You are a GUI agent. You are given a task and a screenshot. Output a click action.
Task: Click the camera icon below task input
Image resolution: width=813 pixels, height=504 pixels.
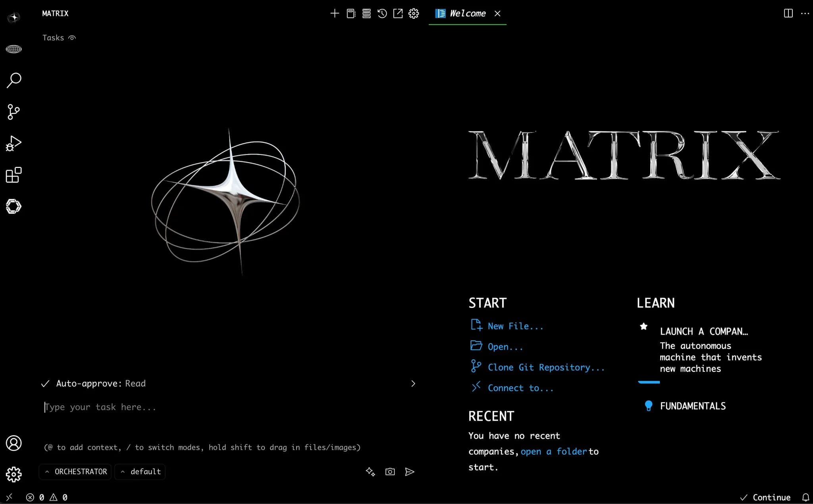390,471
